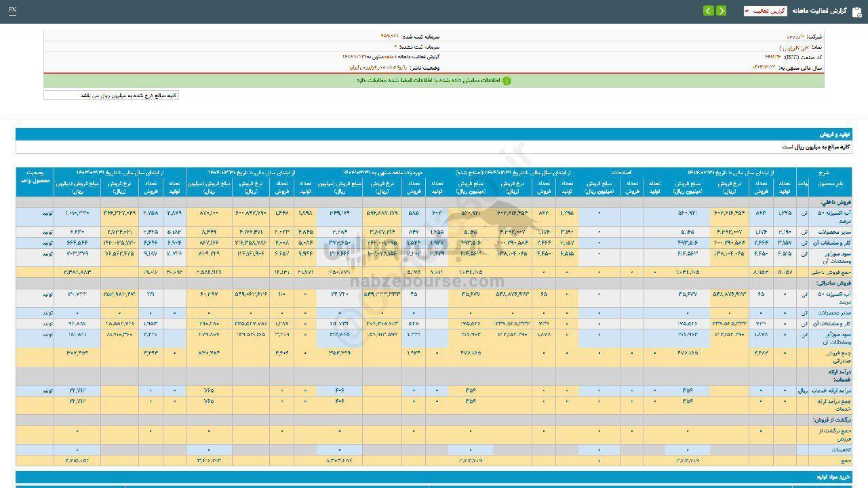Image resolution: width=868 pixels, height=488 pixels.
Task: Click the green signature verification message banner
Action: [x=434, y=81]
